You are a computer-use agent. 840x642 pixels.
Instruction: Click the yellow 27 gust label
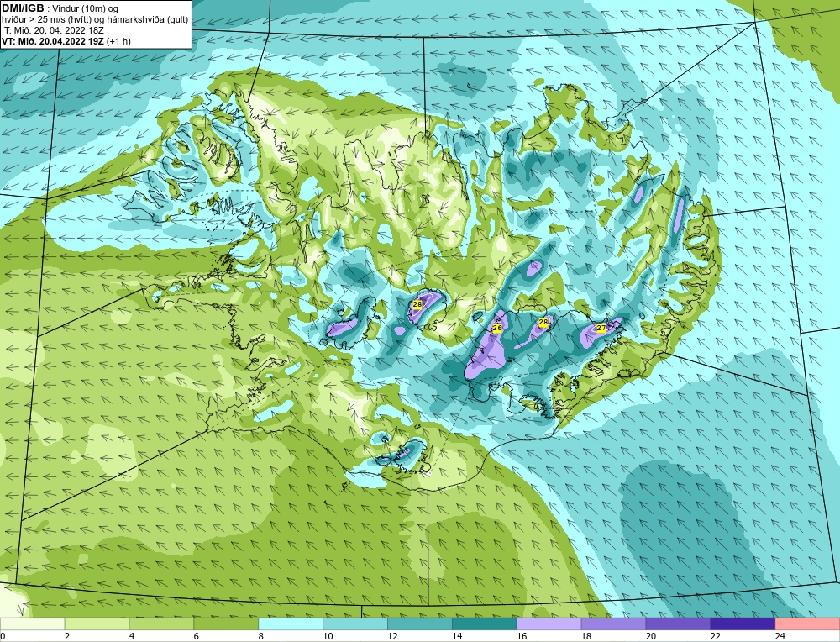[601, 328]
